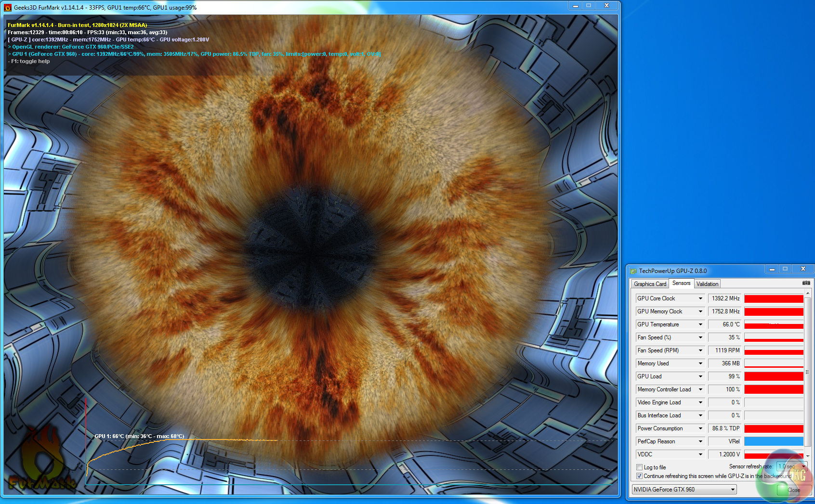Click the 86.8 % TDP value
Image resolution: width=815 pixels, height=504 pixels.
(725, 428)
